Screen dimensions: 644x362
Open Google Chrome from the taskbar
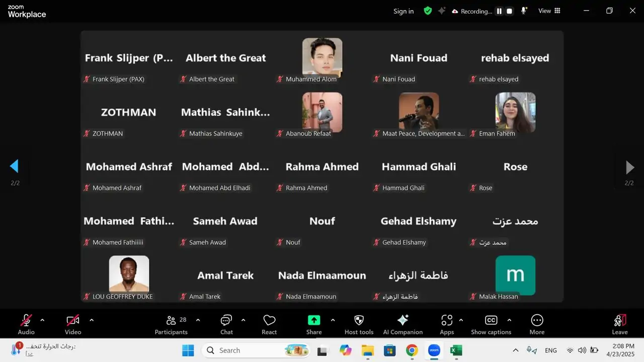[412, 350]
